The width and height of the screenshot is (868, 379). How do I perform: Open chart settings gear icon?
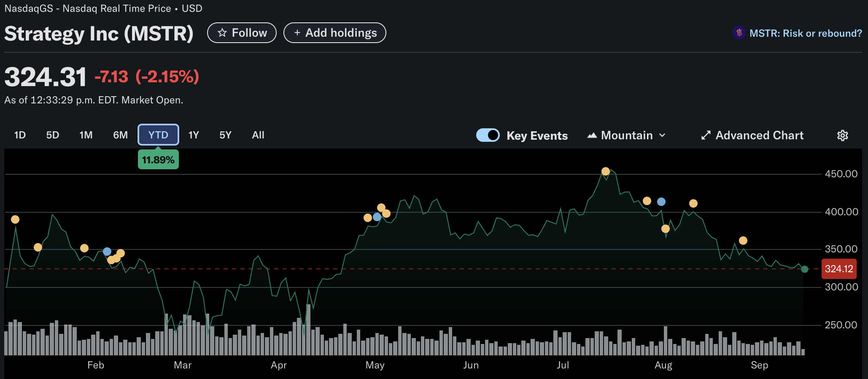point(842,135)
